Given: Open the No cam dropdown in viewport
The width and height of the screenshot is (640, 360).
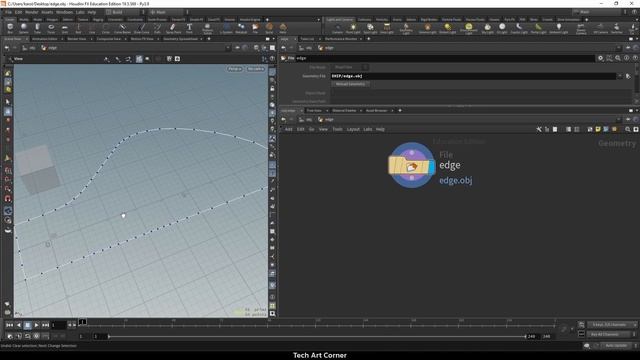Looking at the screenshot, I should click(x=256, y=69).
